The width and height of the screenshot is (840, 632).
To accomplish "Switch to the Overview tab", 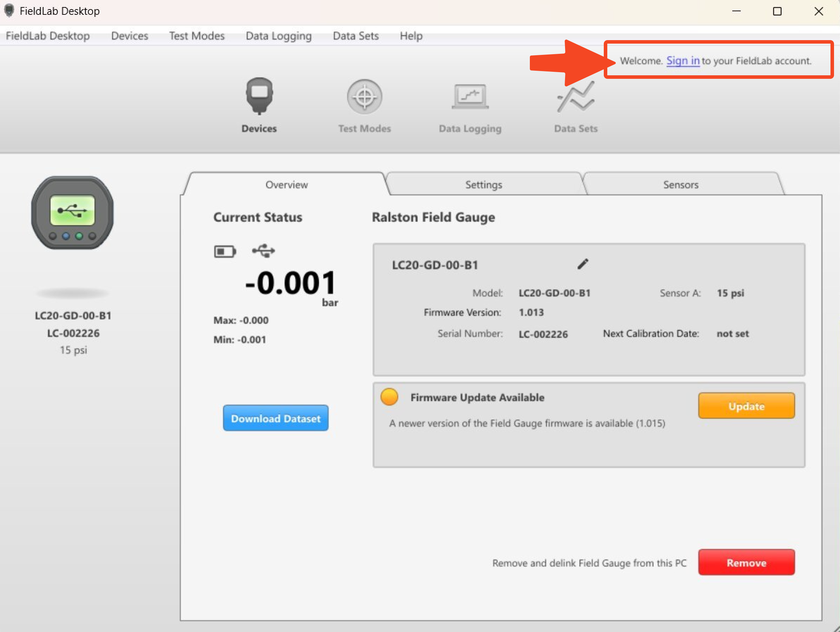I will 286,184.
